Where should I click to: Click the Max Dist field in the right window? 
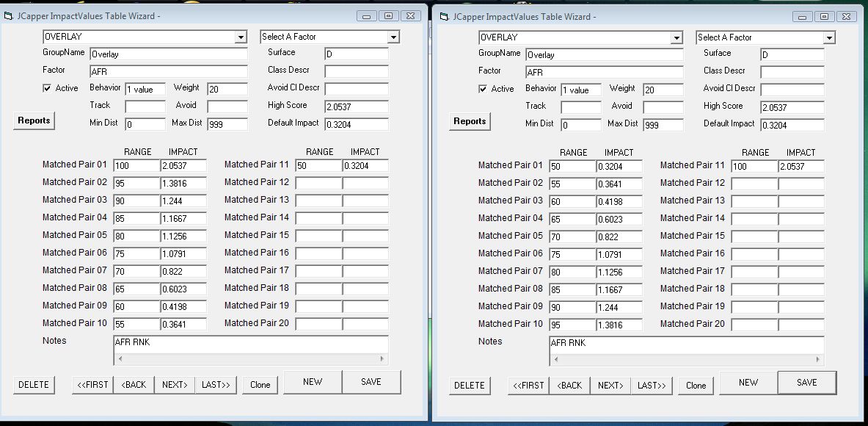(663, 125)
